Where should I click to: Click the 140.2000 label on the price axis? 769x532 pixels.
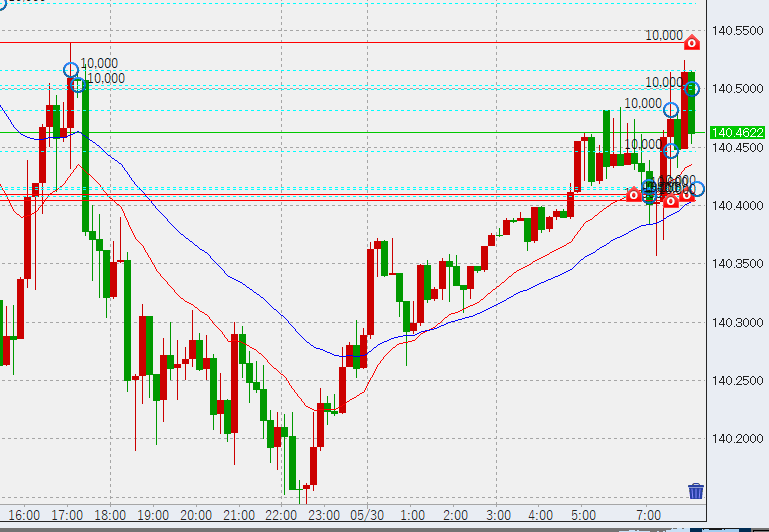point(735,439)
